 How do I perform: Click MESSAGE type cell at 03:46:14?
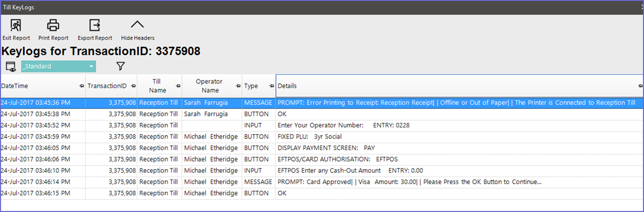258,182
